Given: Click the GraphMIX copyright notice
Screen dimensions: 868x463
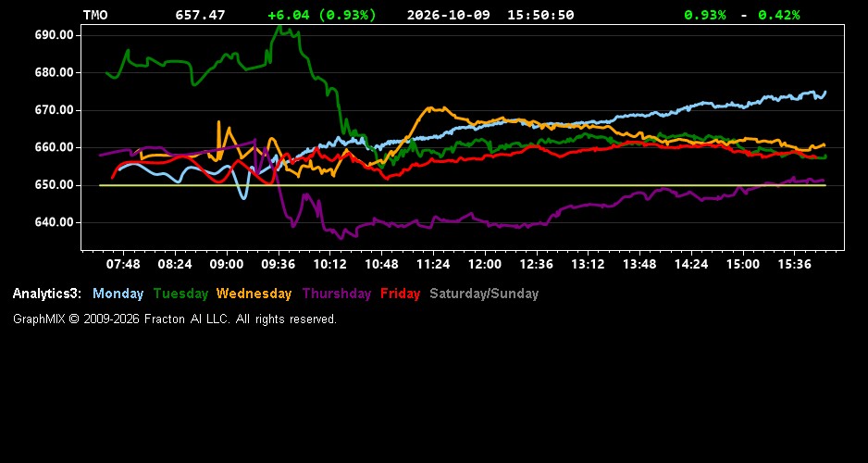Looking at the screenshot, I should (x=175, y=319).
